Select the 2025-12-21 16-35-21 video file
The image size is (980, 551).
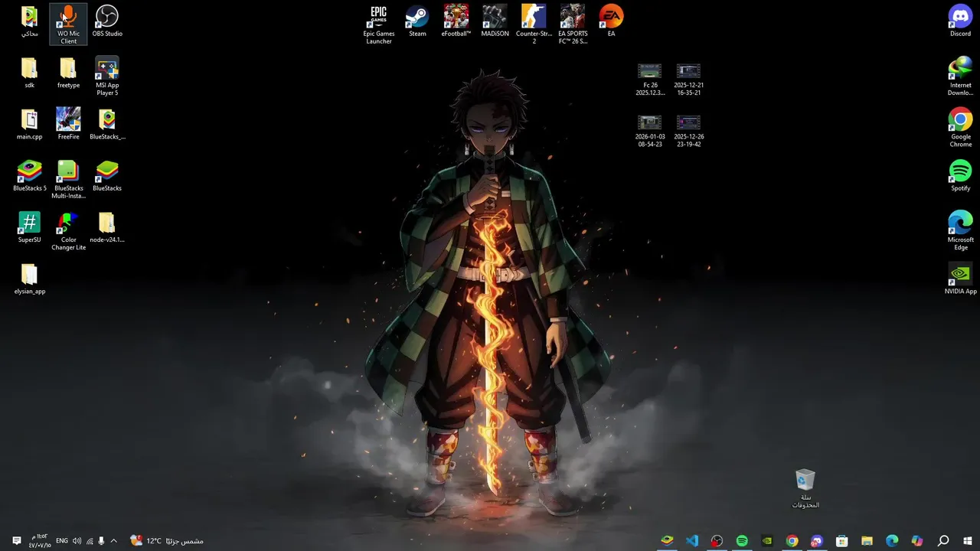pyautogui.click(x=689, y=80)
